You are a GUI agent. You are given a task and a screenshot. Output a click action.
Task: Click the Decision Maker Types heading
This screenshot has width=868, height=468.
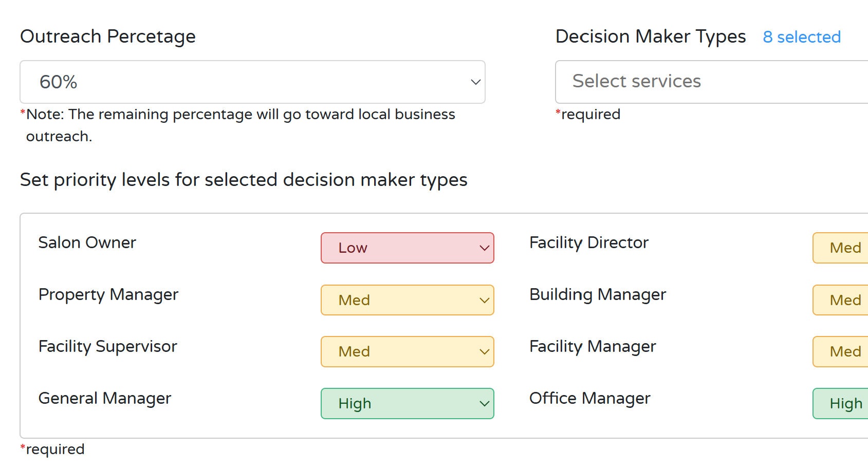pyautogui.click(x=650, y=36)
